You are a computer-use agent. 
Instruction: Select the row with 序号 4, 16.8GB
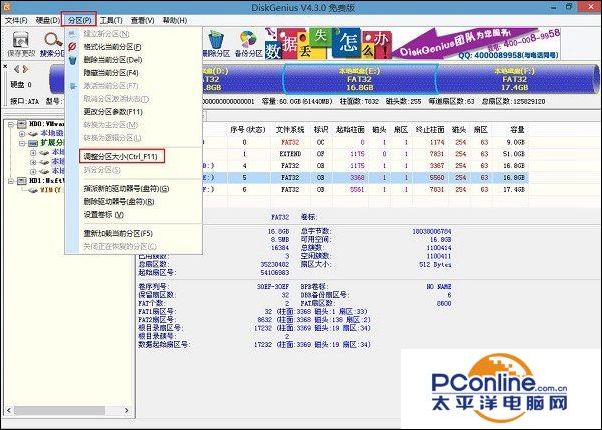[365, 166]
